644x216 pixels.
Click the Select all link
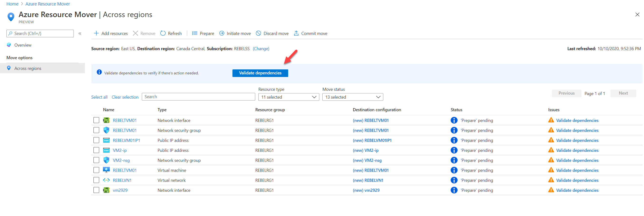click(99, 97)
